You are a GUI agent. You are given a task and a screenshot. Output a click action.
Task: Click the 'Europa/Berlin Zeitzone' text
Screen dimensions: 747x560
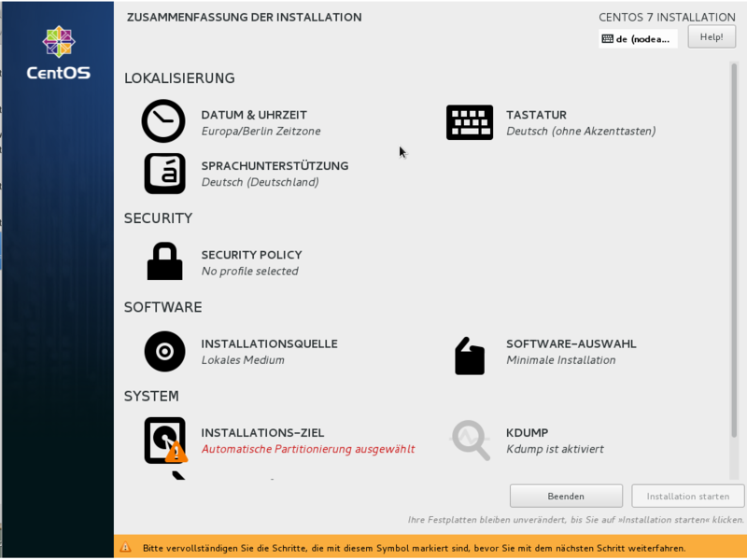(x=261, y=131)
